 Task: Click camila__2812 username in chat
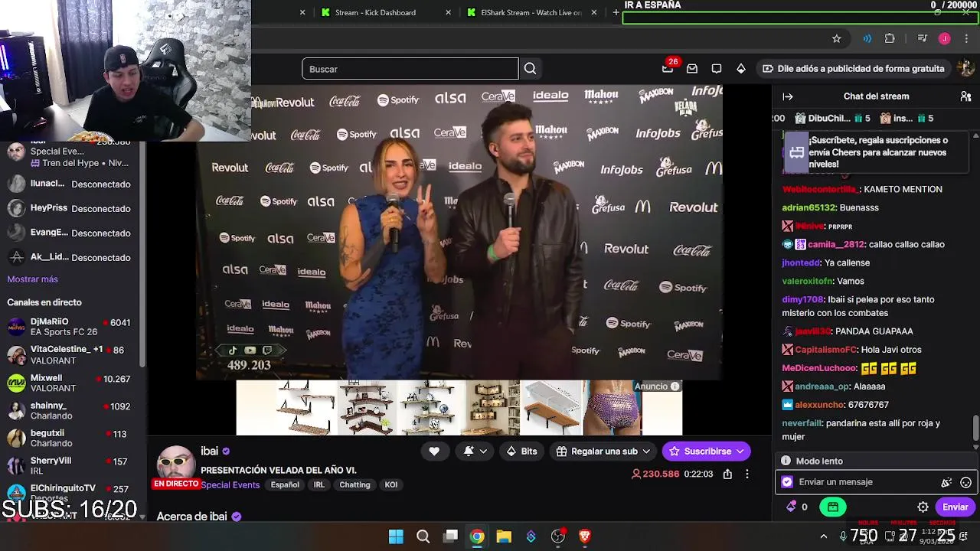[x=836, y=245]
